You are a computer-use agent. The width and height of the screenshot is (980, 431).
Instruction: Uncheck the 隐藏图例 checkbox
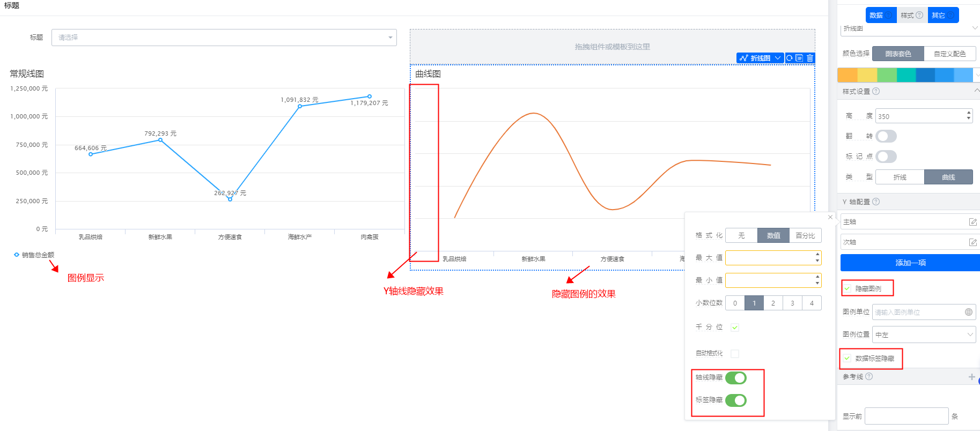tap(847, 288)
